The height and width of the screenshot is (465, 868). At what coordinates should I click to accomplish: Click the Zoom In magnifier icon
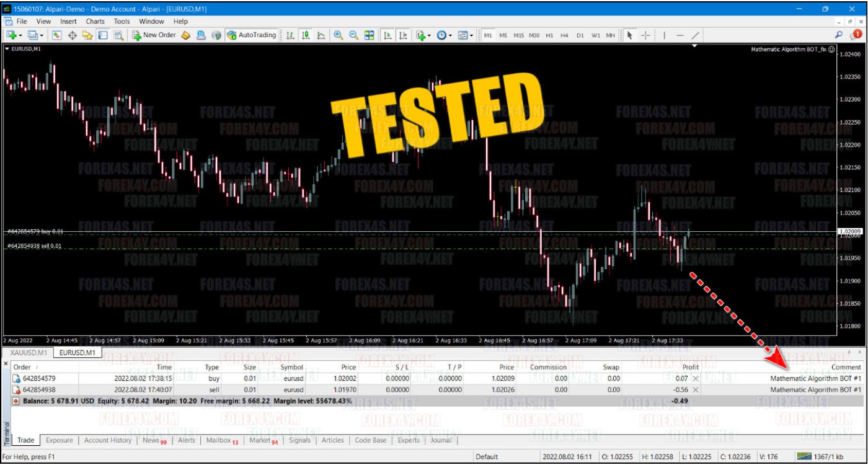coord(339,35)
